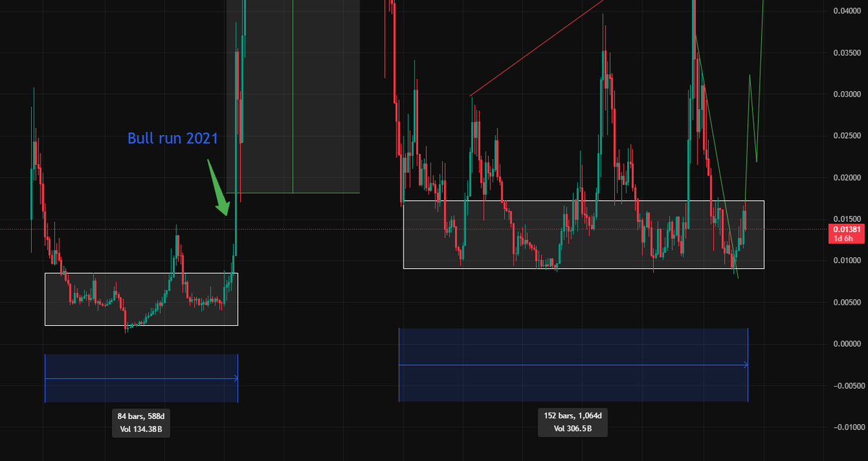The width and height of the screenshot is (868, 461).
Task: Click the red ascending trendline drawing
Action: 535,51
